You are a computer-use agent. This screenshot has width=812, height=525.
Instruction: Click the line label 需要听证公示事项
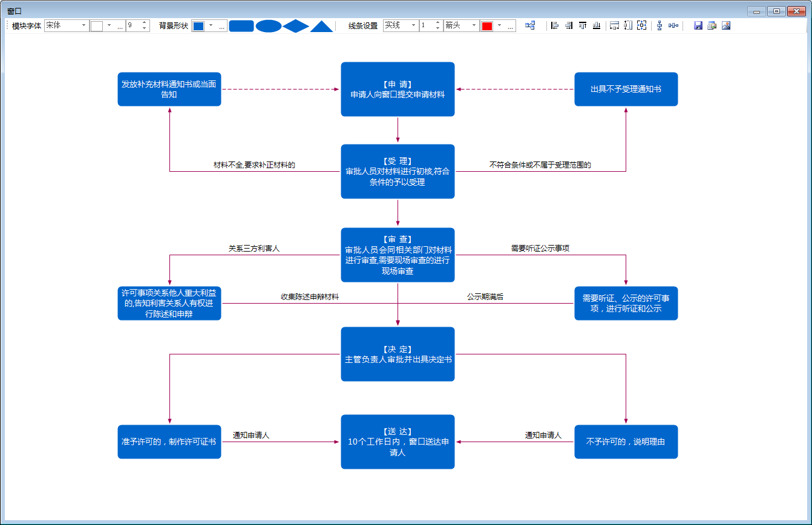click(x=540, y=248)
